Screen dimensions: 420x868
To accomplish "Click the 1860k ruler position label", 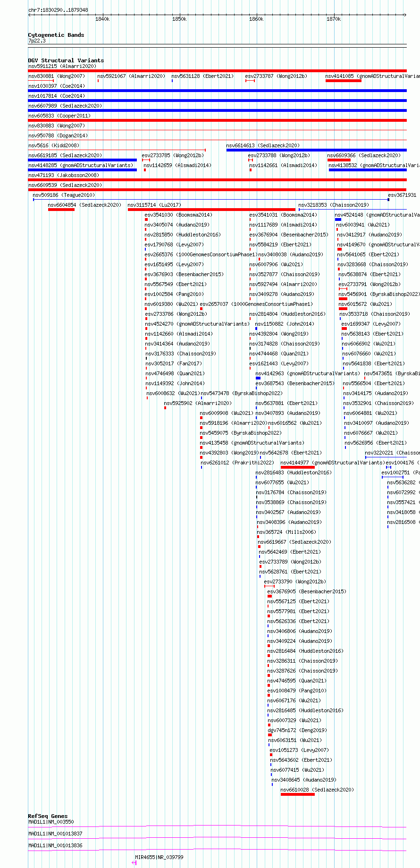I will pyautogui.click(x=256, y=19).
